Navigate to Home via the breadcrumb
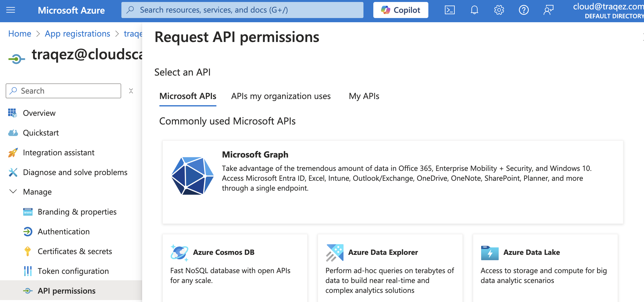Viewport: 644px width, 302px height. [19, 33]
